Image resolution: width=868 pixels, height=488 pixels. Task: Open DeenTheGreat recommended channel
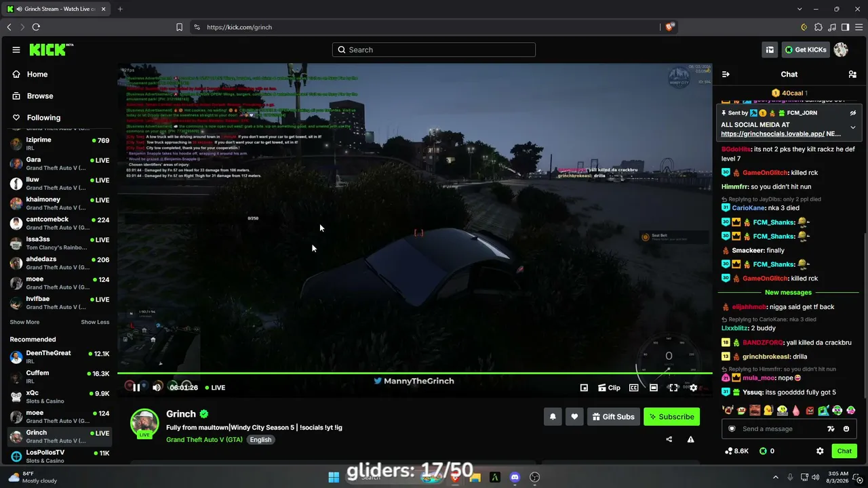pyautogui.click(x=60, y=357)
